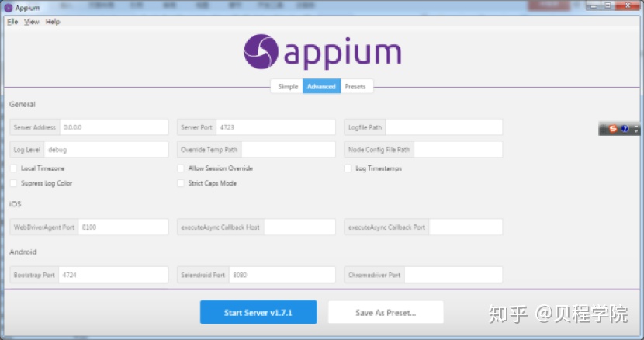Screen dimensions: 644x340
Task: Click the blue help icon on IME toolbar
Action: [625, 129]
